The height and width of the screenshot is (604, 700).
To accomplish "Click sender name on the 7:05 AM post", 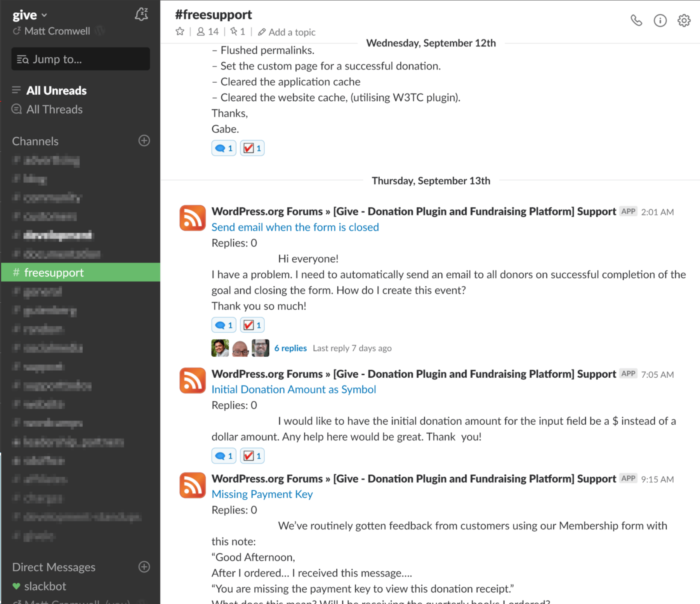I will (414, 374).
